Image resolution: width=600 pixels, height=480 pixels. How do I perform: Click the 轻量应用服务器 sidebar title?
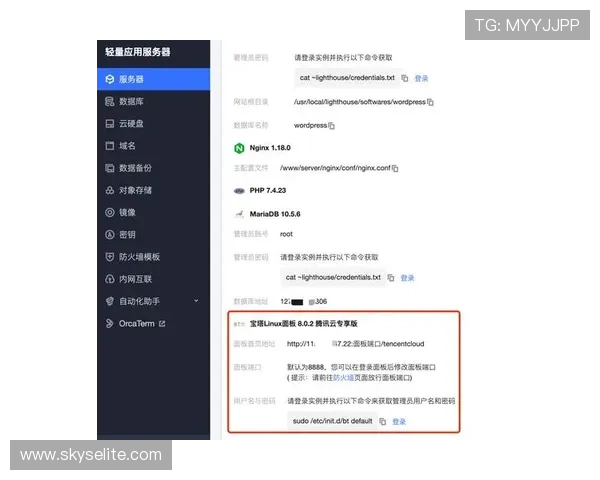pos(138,52)
